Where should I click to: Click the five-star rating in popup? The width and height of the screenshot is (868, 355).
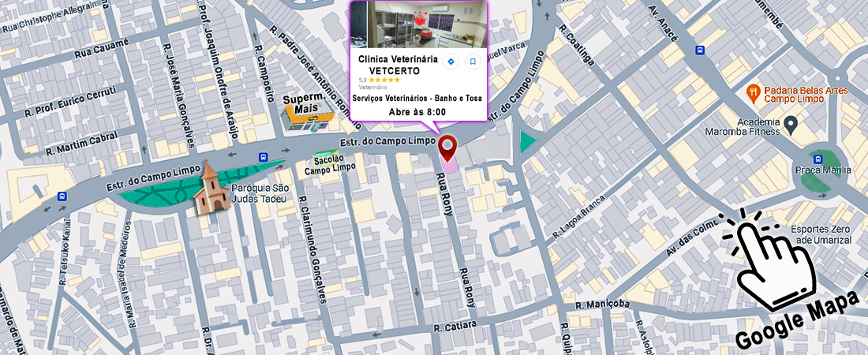[384, 80]
